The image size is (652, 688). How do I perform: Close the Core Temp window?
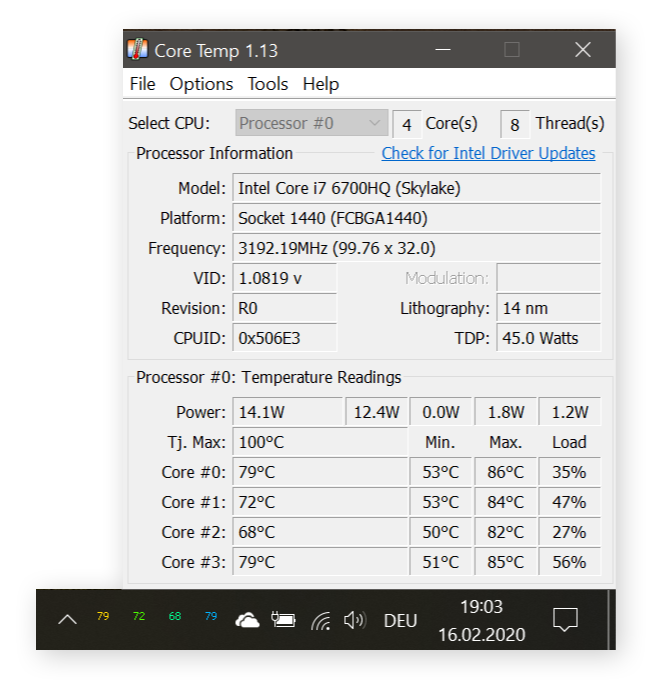[583, 49]
